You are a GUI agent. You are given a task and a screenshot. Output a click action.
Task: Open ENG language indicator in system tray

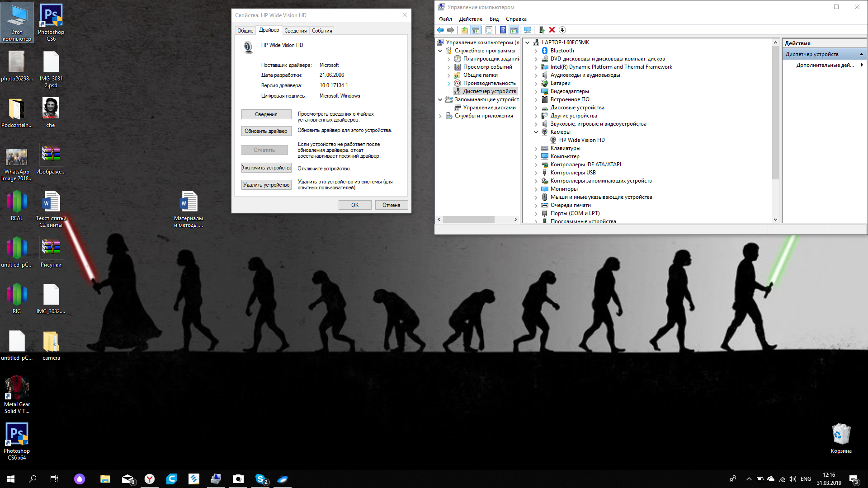[806, 479]
